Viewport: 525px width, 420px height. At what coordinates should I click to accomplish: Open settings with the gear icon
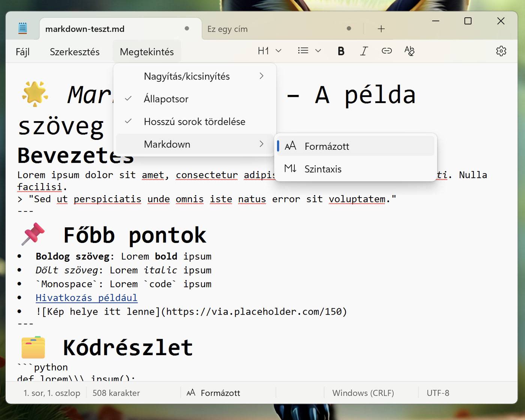tap(501, 51)
